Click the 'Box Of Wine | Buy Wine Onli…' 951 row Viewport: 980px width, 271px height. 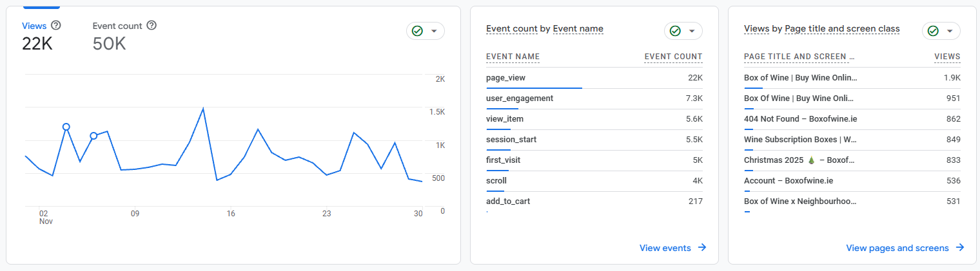852,98
